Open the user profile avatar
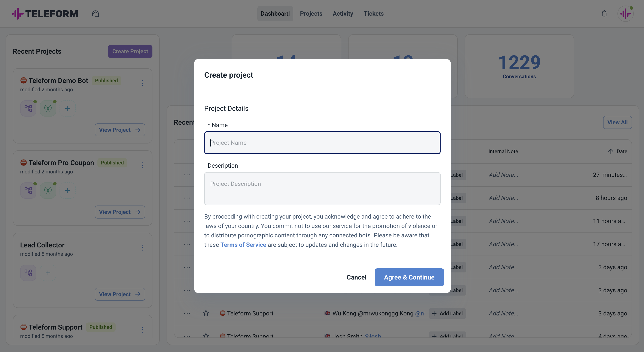The height and width of the screenshot is (352, 644). click(625, 14)
